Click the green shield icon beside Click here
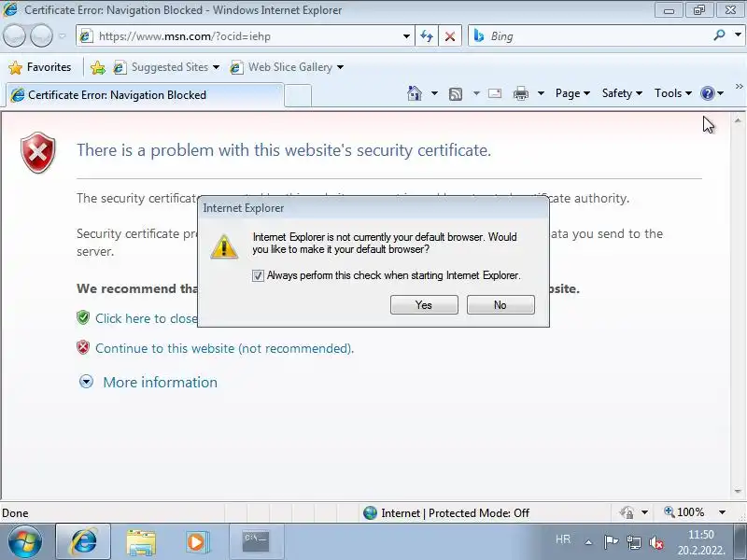 coord(83,317)
